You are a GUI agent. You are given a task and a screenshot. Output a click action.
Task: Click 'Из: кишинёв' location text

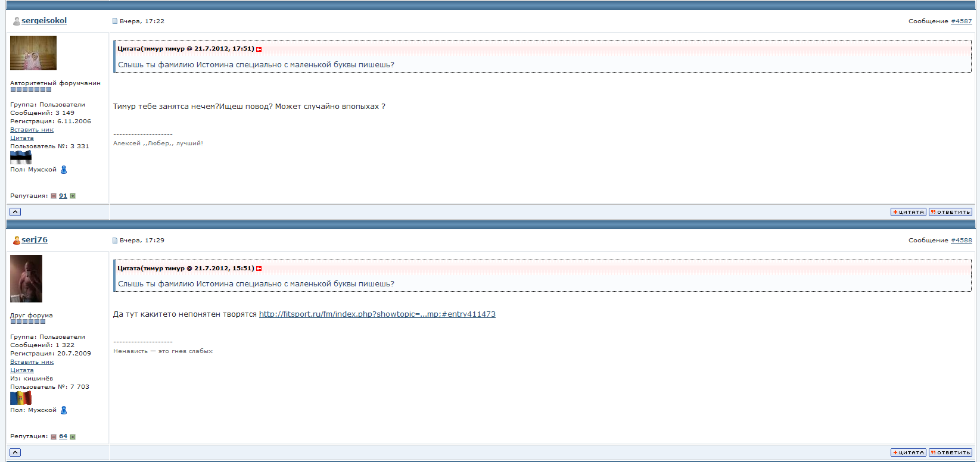point(32,379)
